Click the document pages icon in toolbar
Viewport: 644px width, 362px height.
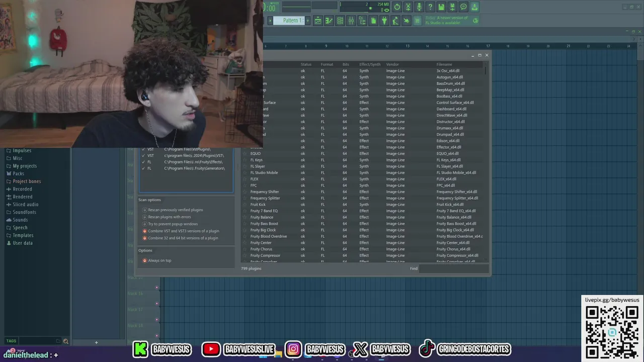pyautogui.click(x=373, y=21)
